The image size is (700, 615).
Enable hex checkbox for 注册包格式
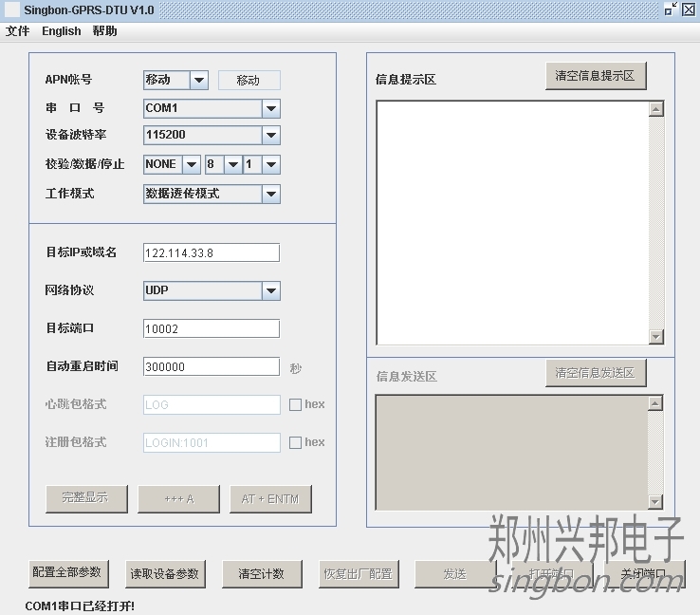click(296, 442)
